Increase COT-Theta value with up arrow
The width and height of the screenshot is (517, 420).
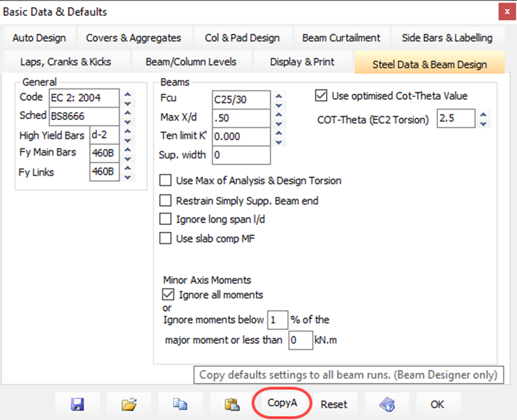pyautogui.click(x=483, y=115)
